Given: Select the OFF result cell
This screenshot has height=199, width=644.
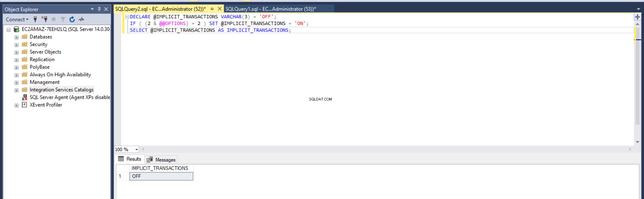Looking at the screenshot, I should point(161,176).
